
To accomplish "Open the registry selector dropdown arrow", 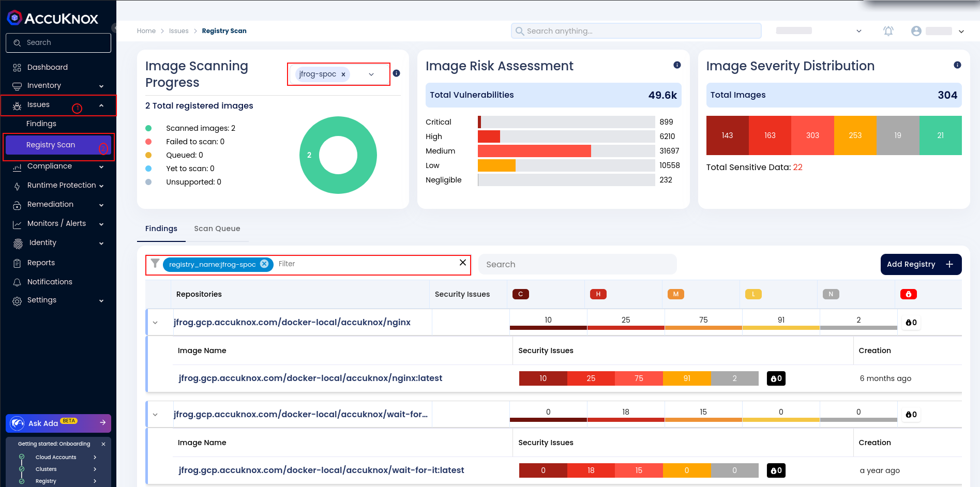I will pos(371,74).
